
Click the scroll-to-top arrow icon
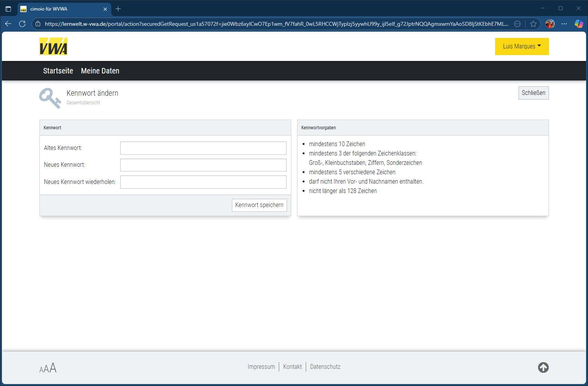coord(543,367)
